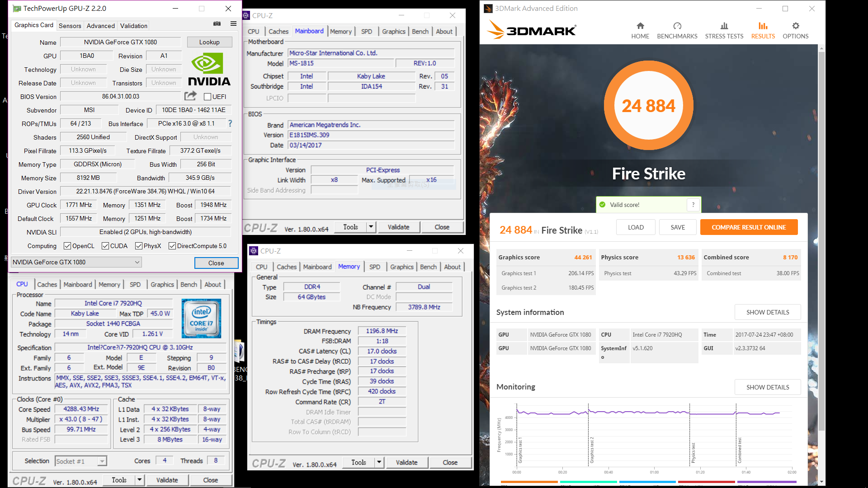The width and height of the screenshot is (868, 488).
Task: Open the Bench tab in the CPU-Z CPU window
Action: pyautogui.click(x=189, y=284)
